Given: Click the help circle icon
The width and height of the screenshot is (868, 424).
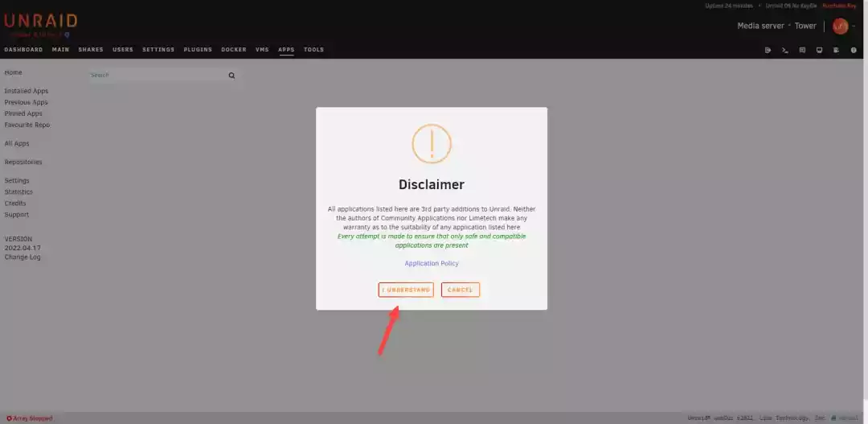Looking at the screenshot, I should point(854,50).
